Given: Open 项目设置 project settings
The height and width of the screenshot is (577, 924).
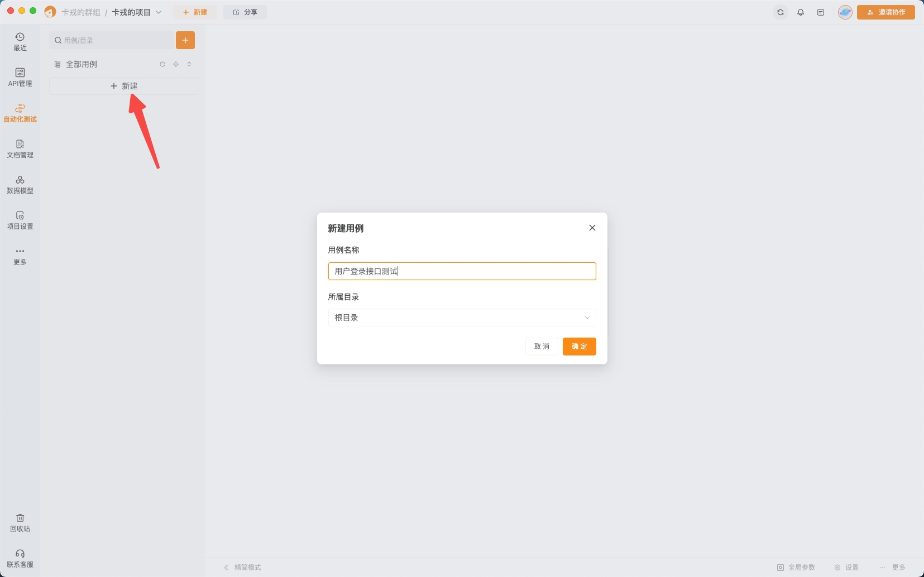Looking at the screenshot, I should click(x=20, y=220).
